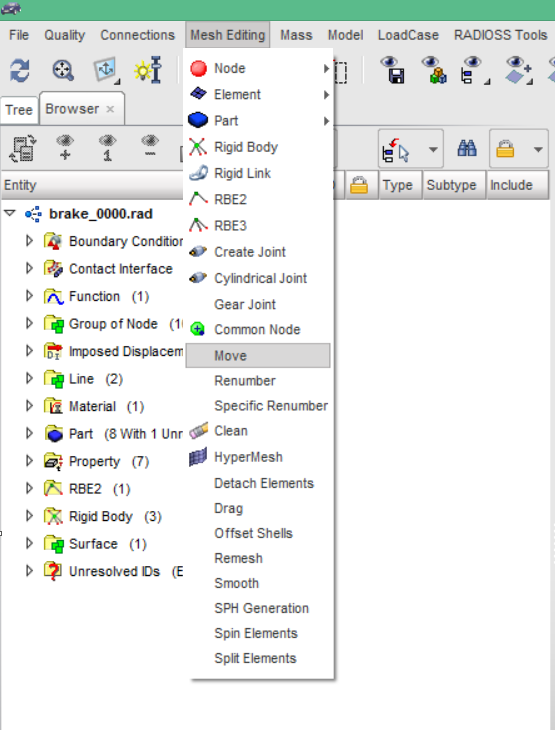Click the padlock lock button
Viewport: 555px width, 730px height.
[505, 149]
